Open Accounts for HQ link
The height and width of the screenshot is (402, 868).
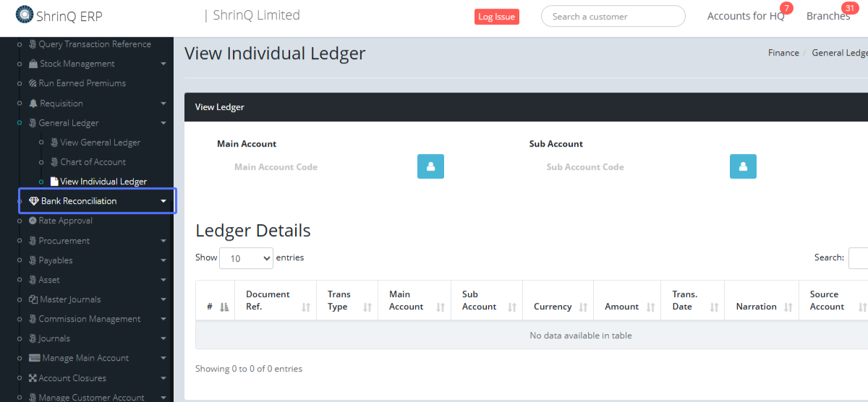[745, 16]
